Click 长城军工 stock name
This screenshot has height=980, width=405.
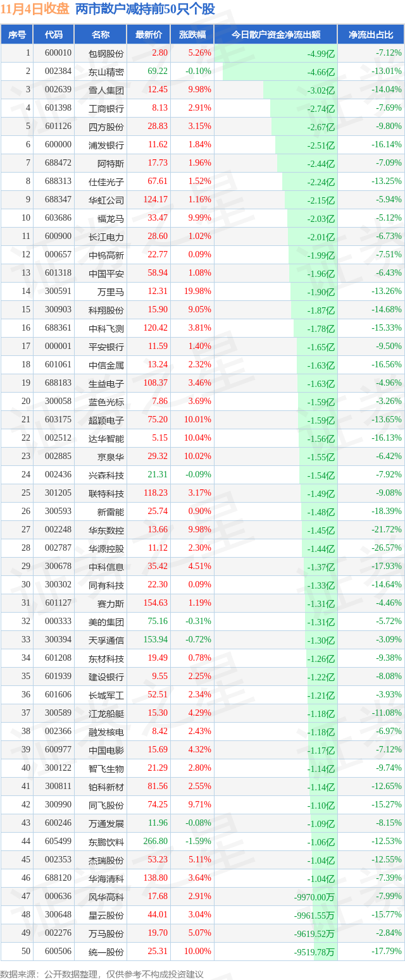click(108, 695)
